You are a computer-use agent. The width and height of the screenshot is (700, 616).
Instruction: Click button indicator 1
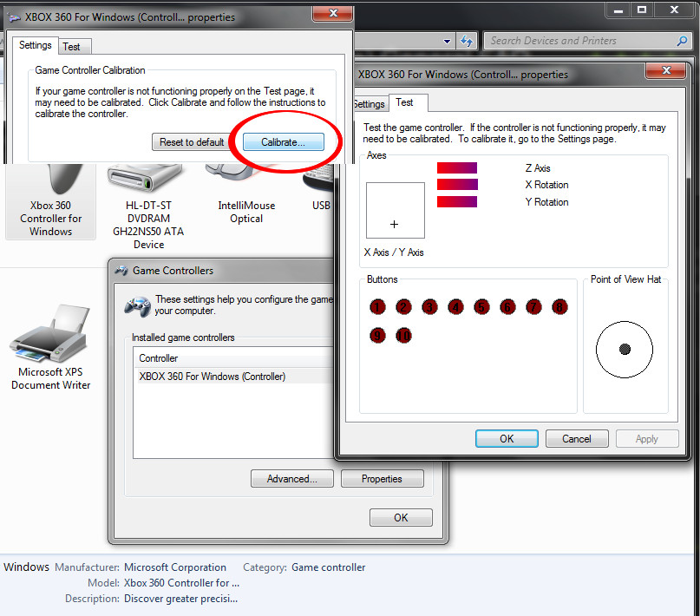click(x=377, y=307)
